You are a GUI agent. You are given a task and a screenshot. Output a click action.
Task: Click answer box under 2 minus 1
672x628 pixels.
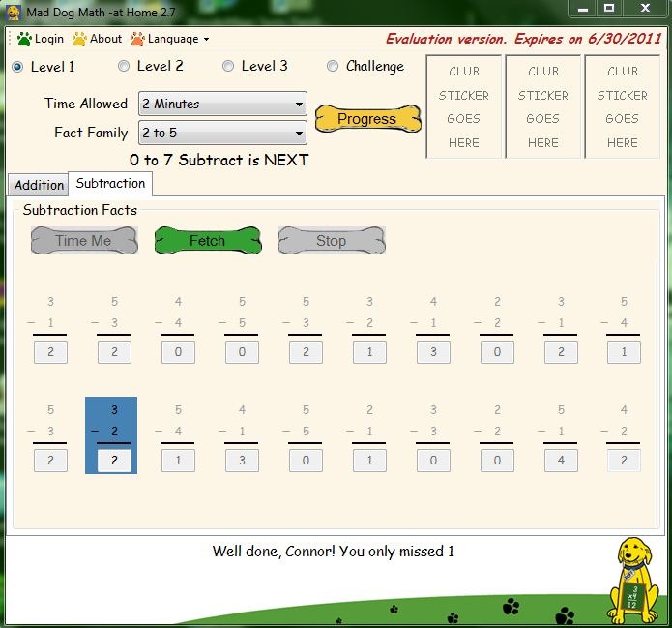tap(369, 461)
